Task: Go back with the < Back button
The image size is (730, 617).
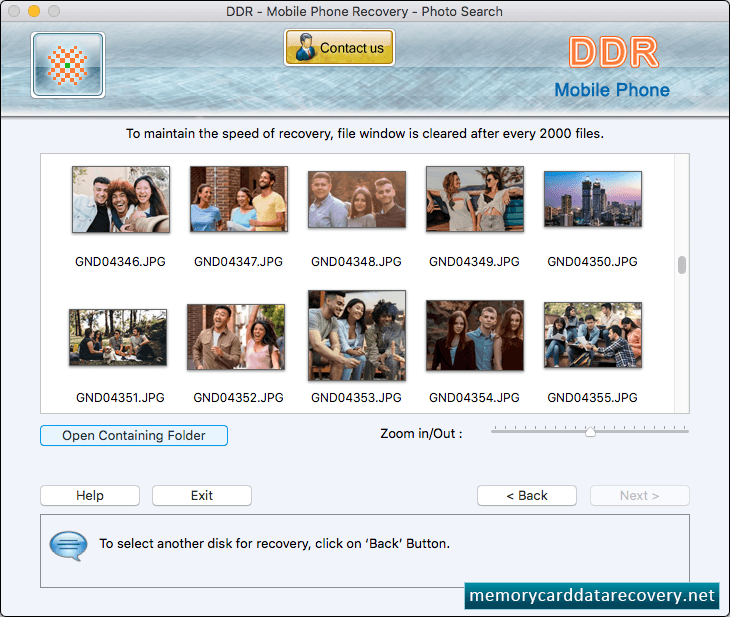Action: 527,495
